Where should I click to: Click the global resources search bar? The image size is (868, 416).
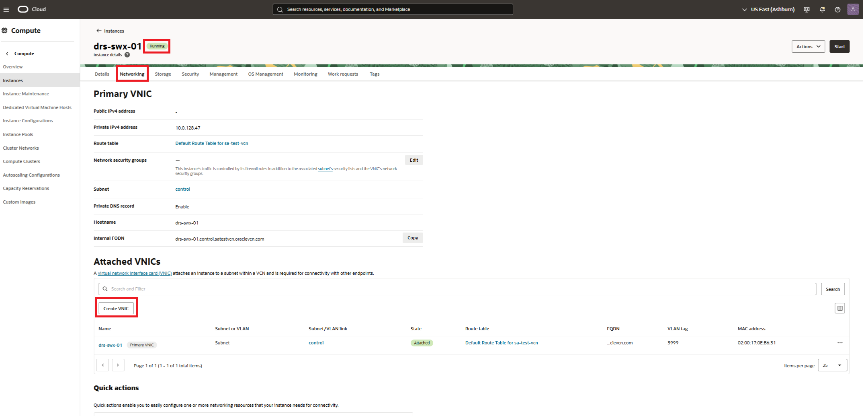(393, 9)
